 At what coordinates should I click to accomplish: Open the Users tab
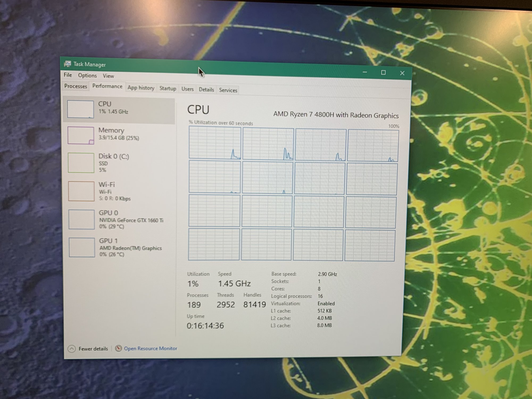pyautogui.click(x=187, y=89)
